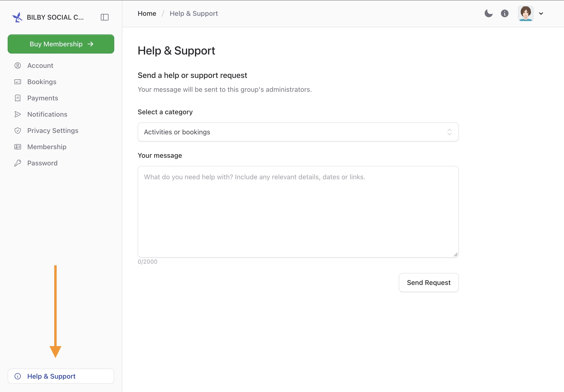Image resolution: width=564 pixels, height=392 pixels.
Task: Click the Account person icon
Action: pos(18,65)
